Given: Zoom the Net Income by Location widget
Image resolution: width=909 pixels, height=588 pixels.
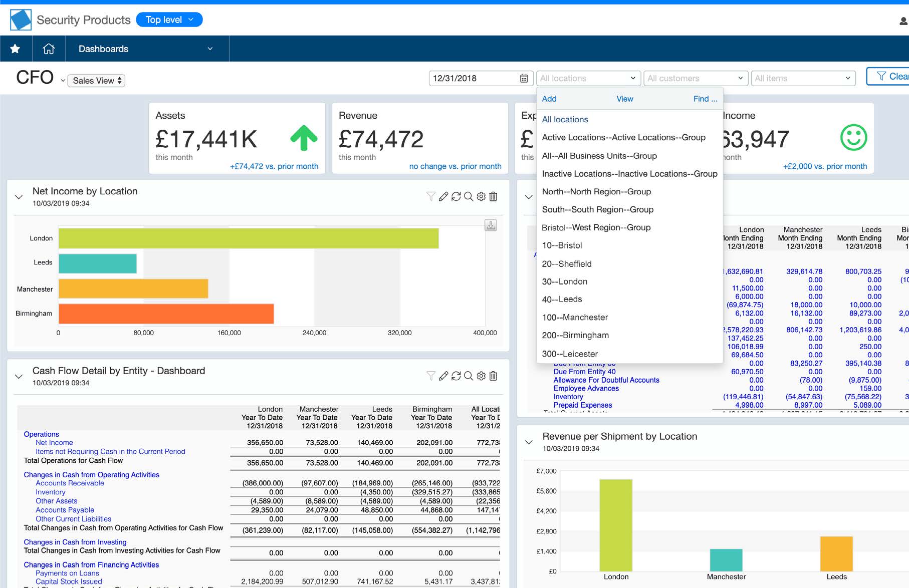Looking at the screenshot, I should [x=469, y=197].
